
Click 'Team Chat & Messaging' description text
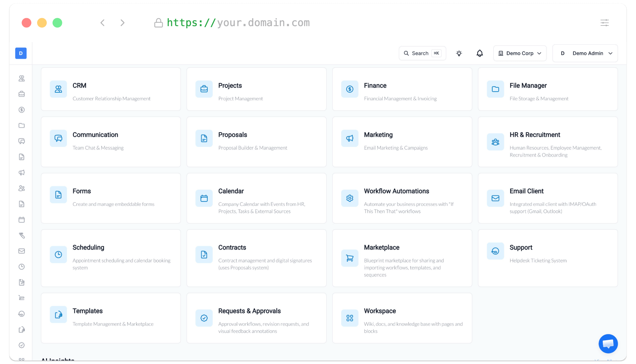[x=98, y=148]
